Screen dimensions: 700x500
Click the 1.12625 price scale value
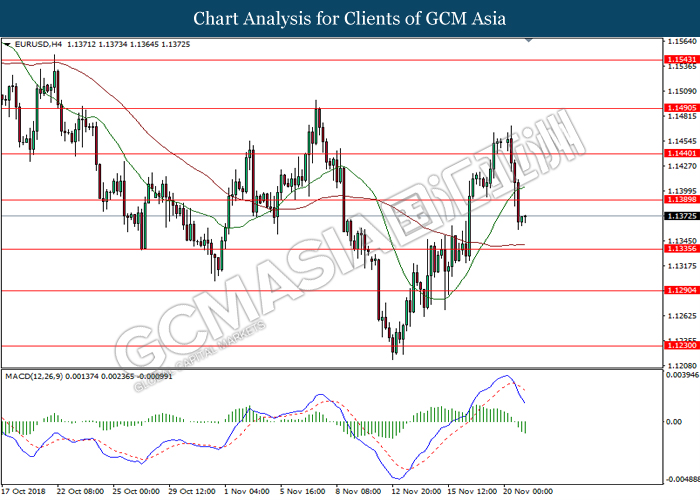(682, 316)
